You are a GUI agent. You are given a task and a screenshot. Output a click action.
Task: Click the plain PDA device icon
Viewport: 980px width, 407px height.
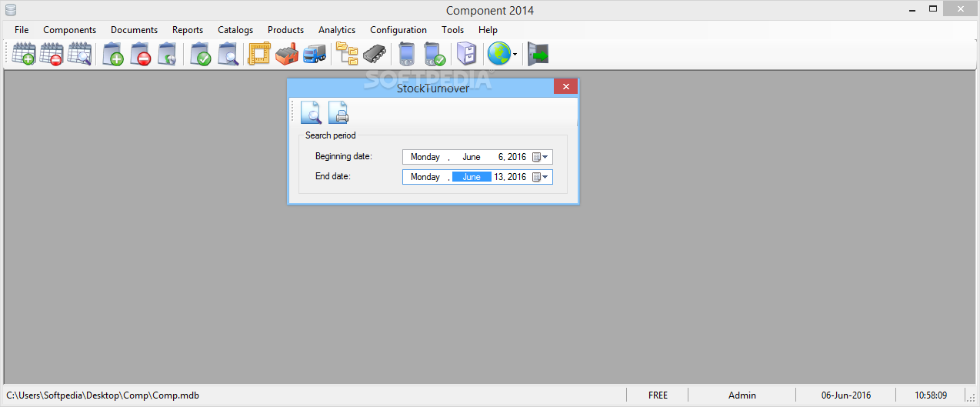tap(407, 55)
